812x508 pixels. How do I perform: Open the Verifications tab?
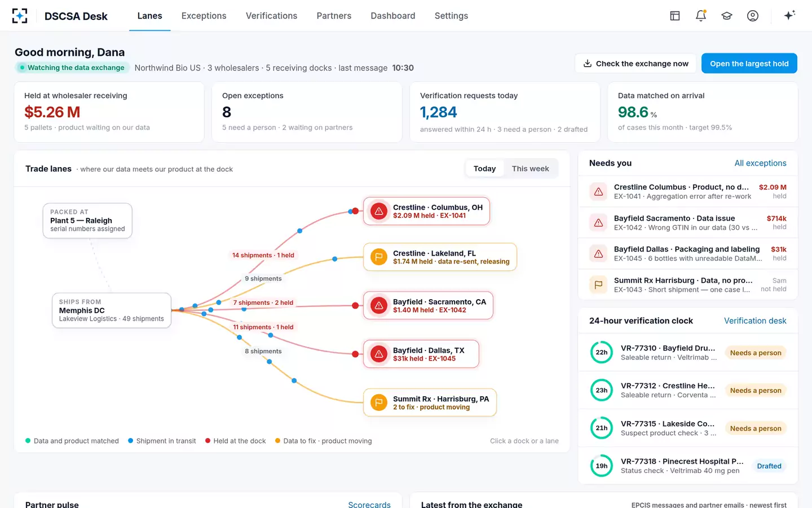pos(271,16)
